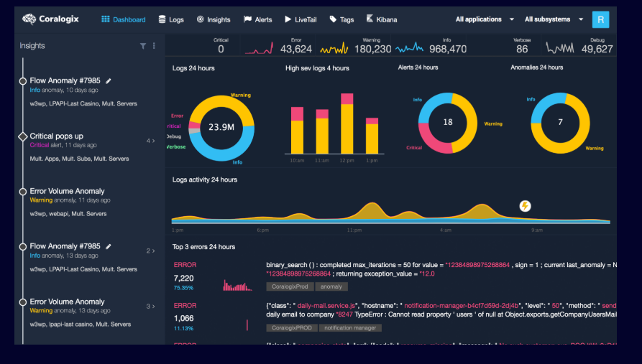Viewport: 642px width, 364px height.
Task: Click the yellow Warning sparkline
Action: (334, 49)
